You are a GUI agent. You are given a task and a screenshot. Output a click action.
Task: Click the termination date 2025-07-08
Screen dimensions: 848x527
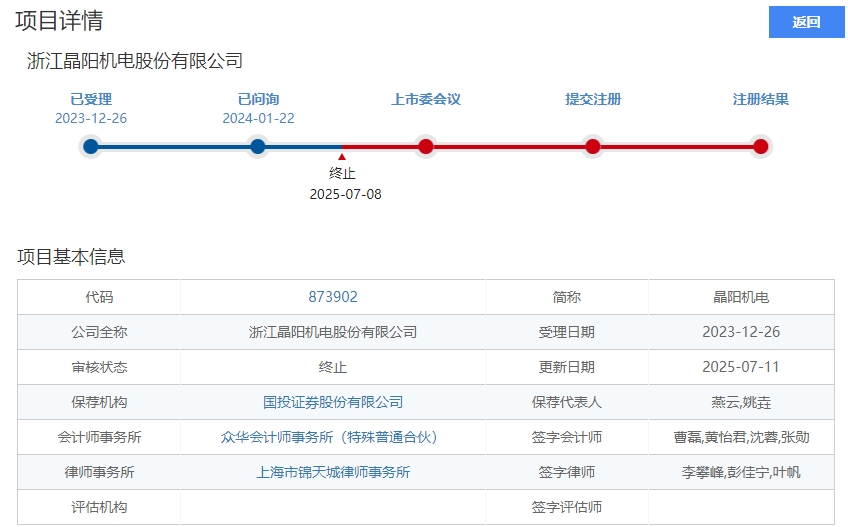click(346, 194)
